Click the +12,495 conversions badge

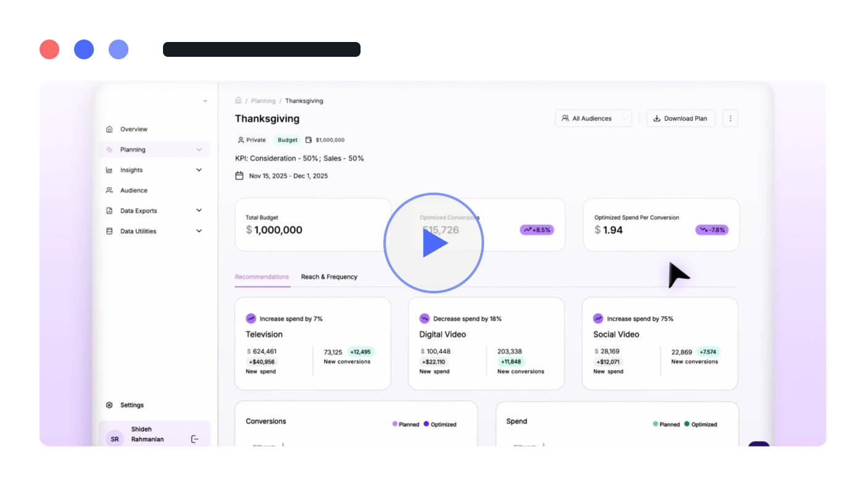coord(361,352)
